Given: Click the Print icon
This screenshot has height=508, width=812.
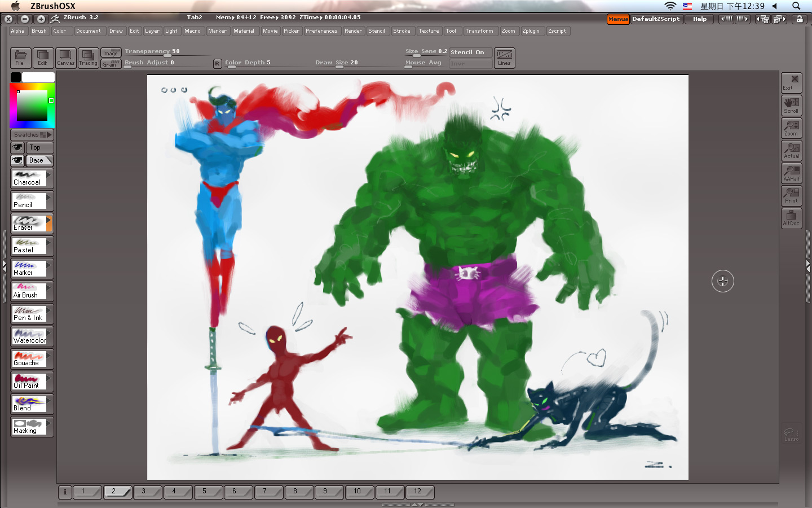Looking at the screenshot, I should tap(791, 195).
